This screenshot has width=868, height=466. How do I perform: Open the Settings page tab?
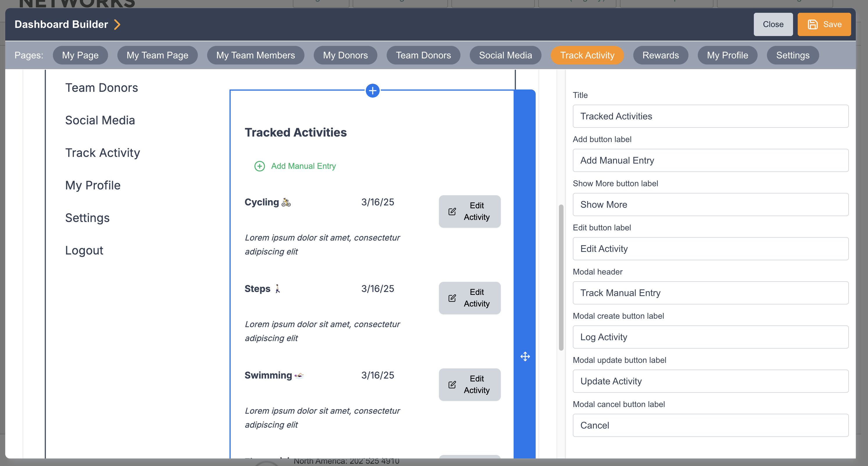pyautogui.click(x=792, y=55)
